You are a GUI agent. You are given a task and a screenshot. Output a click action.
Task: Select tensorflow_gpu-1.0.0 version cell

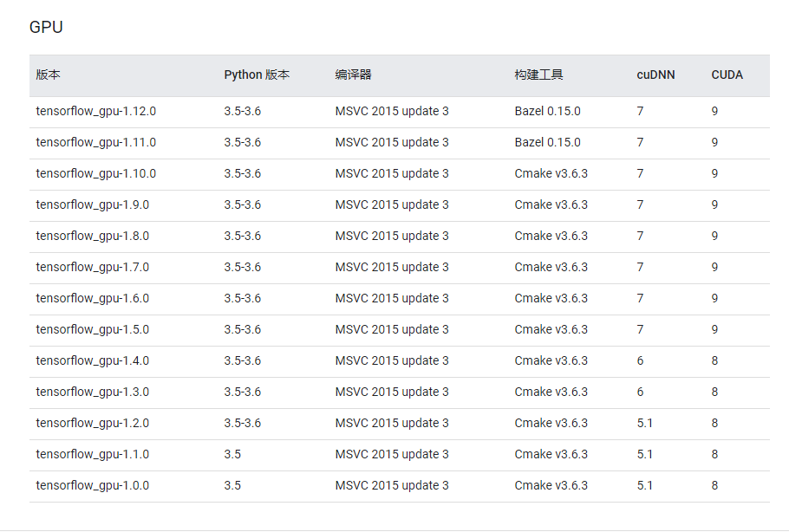point(93,485)
